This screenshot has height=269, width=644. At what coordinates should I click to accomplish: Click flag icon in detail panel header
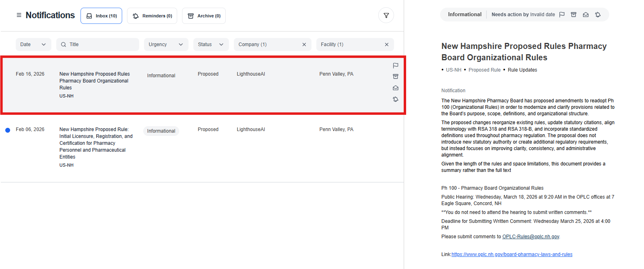point(562,15)
